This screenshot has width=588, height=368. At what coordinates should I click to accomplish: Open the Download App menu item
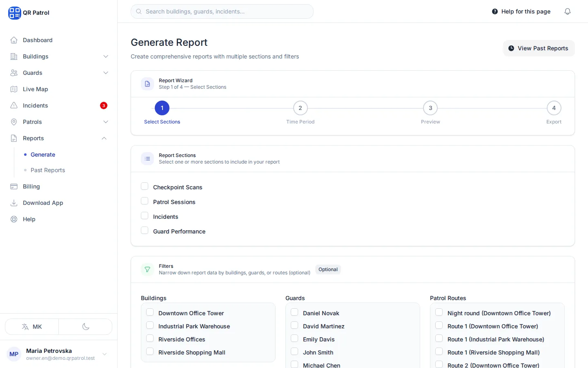tap(58, 203)
